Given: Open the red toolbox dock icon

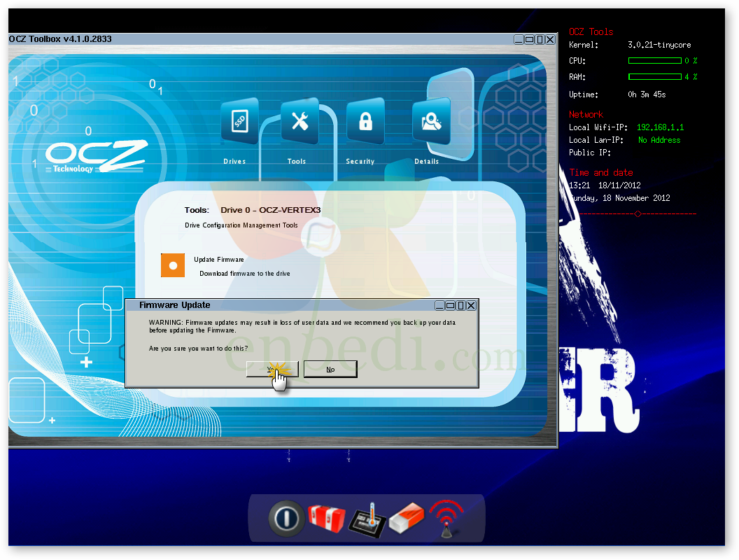Looking at the screenshot, I should (x=326, y=518).
